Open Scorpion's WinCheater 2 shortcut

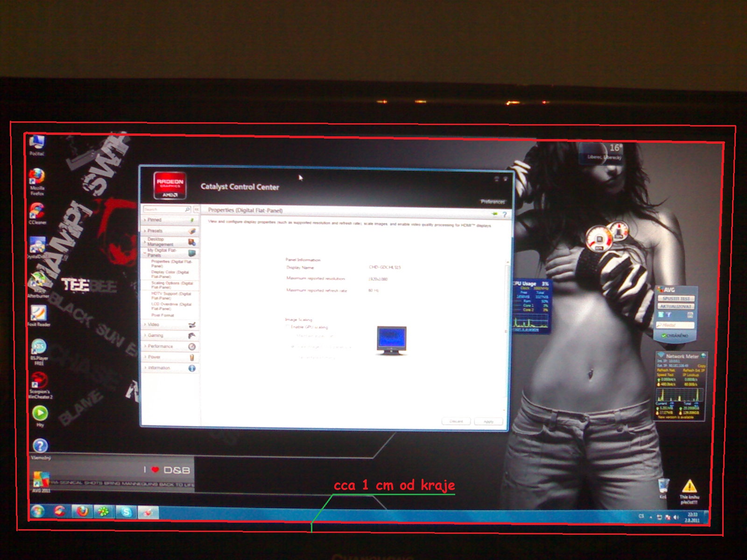tap(40, 385)
